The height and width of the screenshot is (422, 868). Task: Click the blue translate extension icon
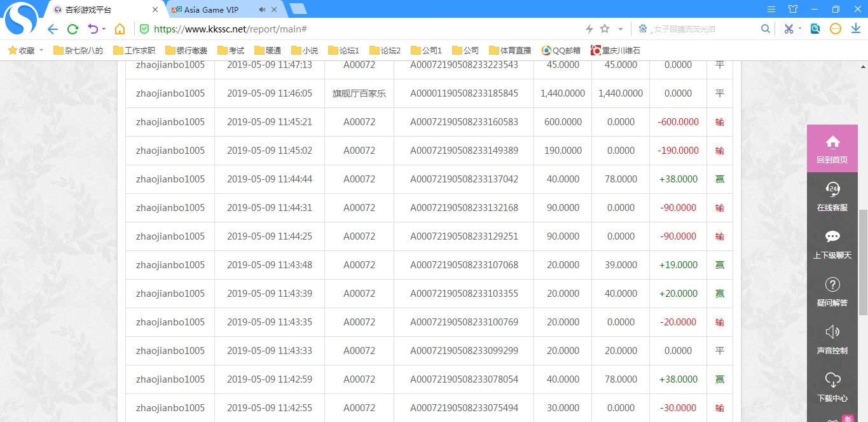(x=815, y=29)
